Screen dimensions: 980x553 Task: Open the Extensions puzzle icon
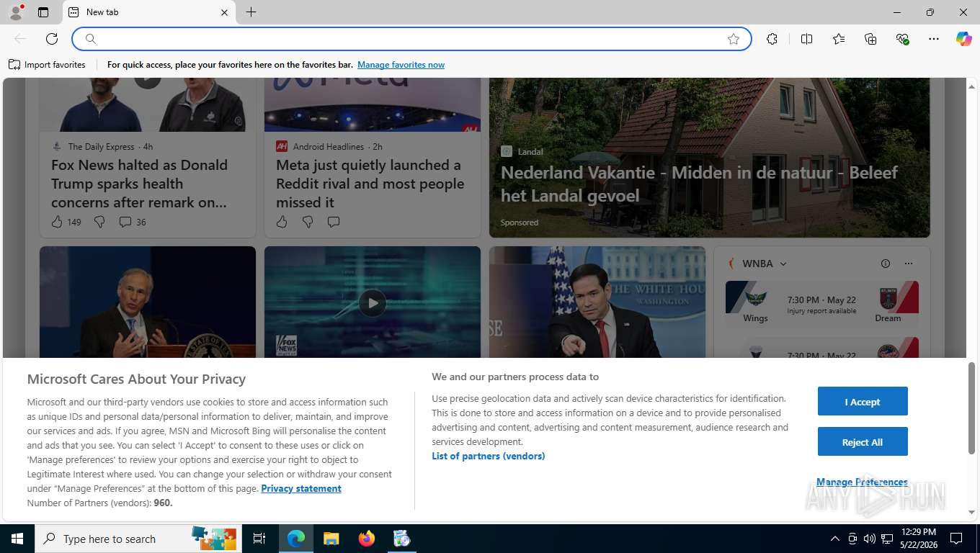point(772,39)
